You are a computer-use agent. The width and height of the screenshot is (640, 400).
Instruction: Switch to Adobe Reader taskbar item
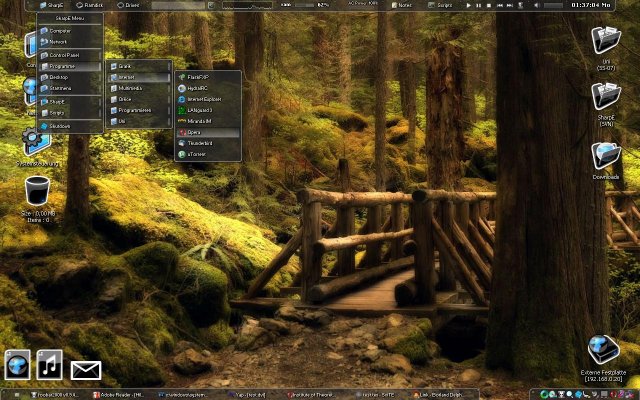point(118,395)
